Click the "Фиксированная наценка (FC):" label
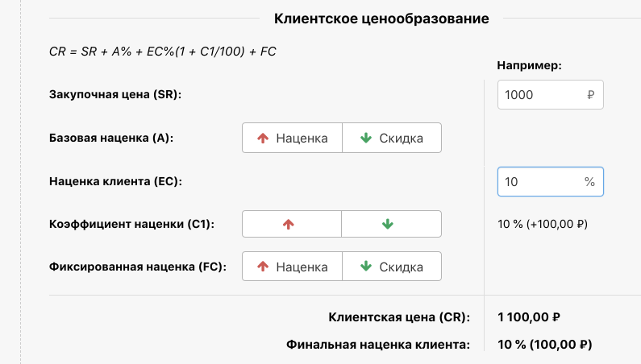The width and height of the screenshot is (641, 364). coord(137,266)
